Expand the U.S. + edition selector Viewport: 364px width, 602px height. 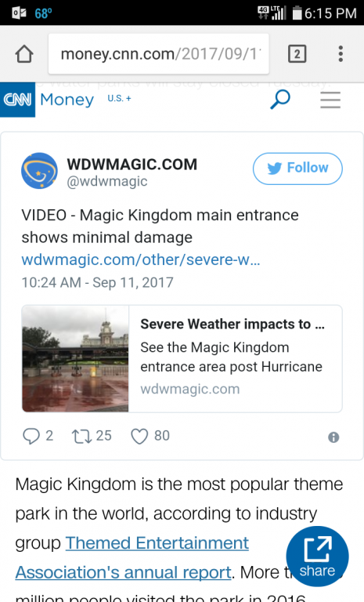coord(119,99)
